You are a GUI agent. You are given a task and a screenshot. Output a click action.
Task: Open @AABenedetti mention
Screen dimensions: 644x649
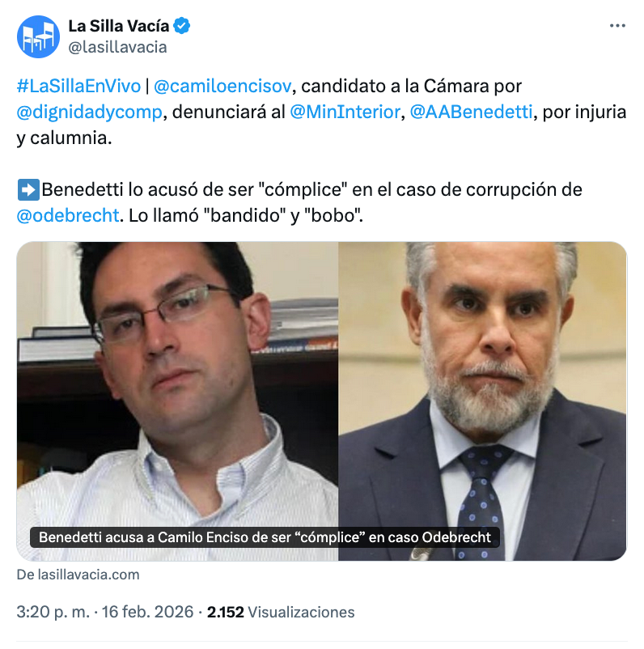(x=471, y=112)
